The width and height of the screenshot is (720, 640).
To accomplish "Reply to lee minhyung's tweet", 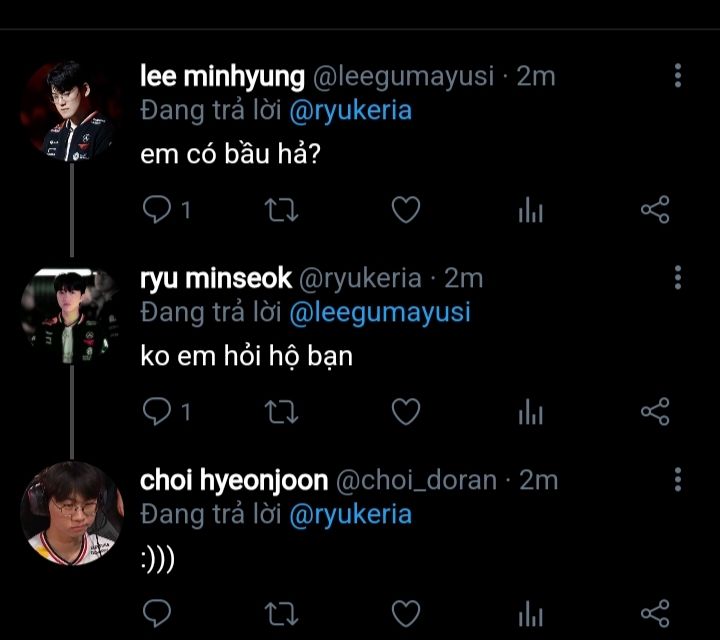I will coord(157,209).
